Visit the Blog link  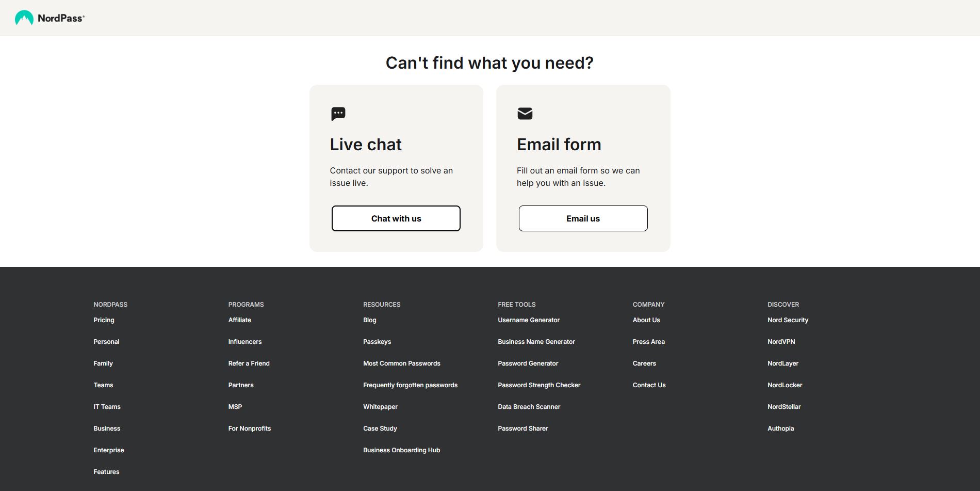pos(370,320)
